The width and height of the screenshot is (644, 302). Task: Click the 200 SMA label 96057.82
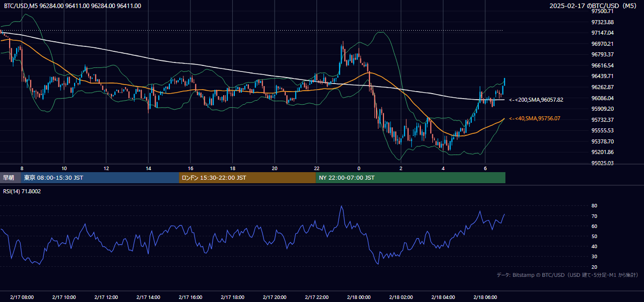point(536,100)
